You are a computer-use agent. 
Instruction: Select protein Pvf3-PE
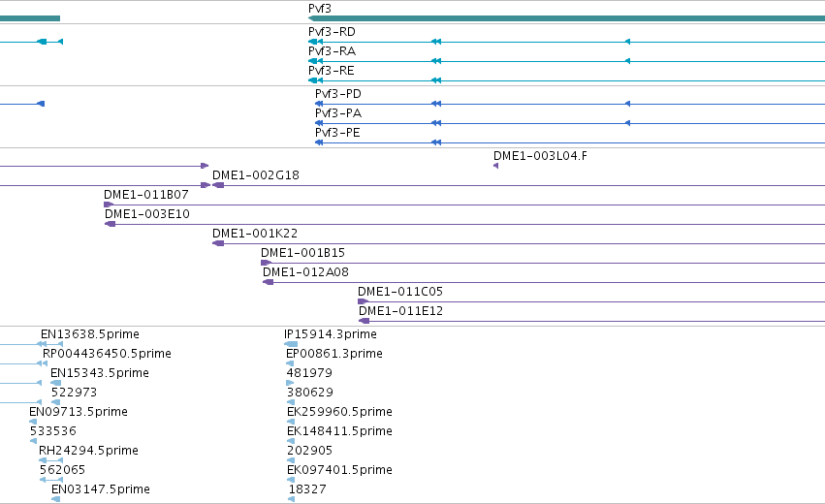pos(337,133)
